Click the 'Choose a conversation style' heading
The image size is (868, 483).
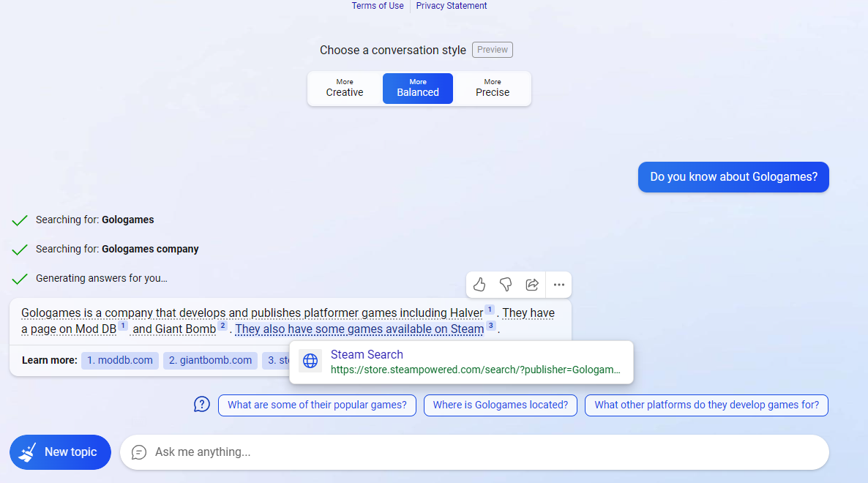pos(393,50)
